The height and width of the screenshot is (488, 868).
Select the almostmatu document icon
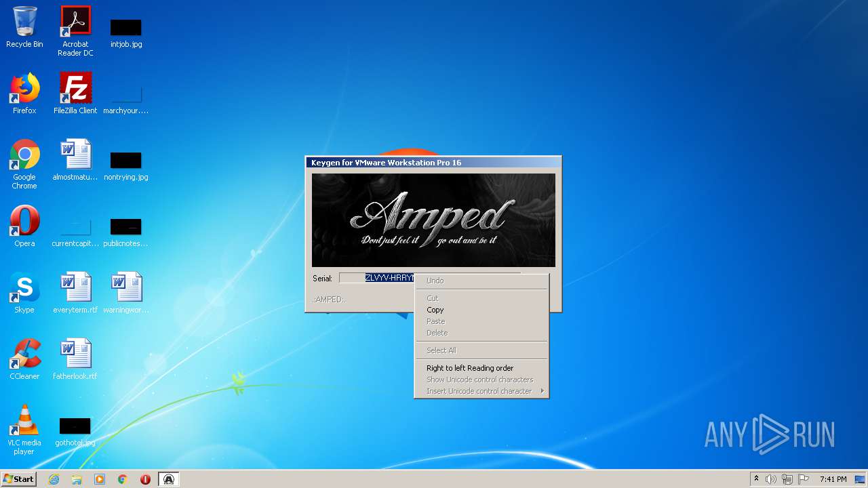(x=75, y=160)
